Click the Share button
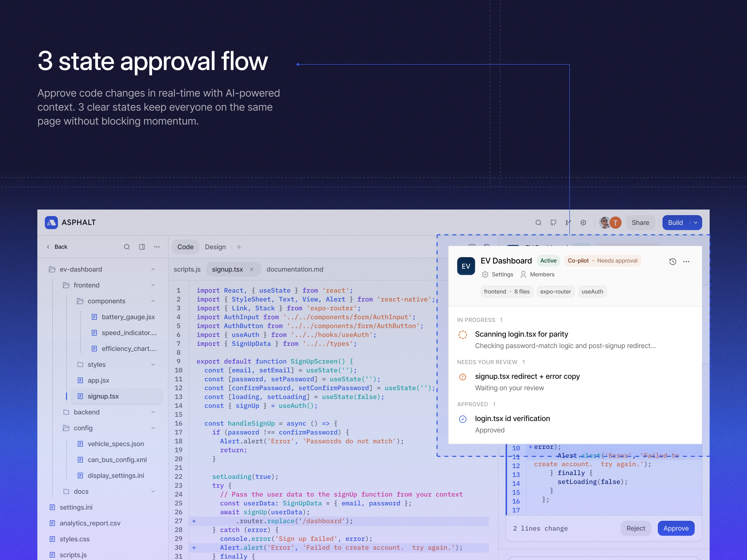The width and height of the screenshot is (747, 560). tap(640, 223)
